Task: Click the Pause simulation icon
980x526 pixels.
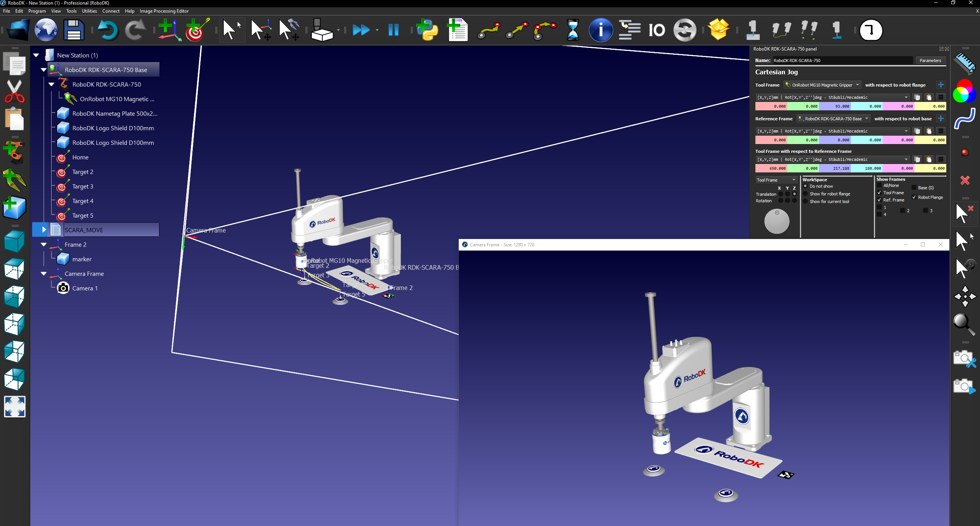Action: (393, 30)
